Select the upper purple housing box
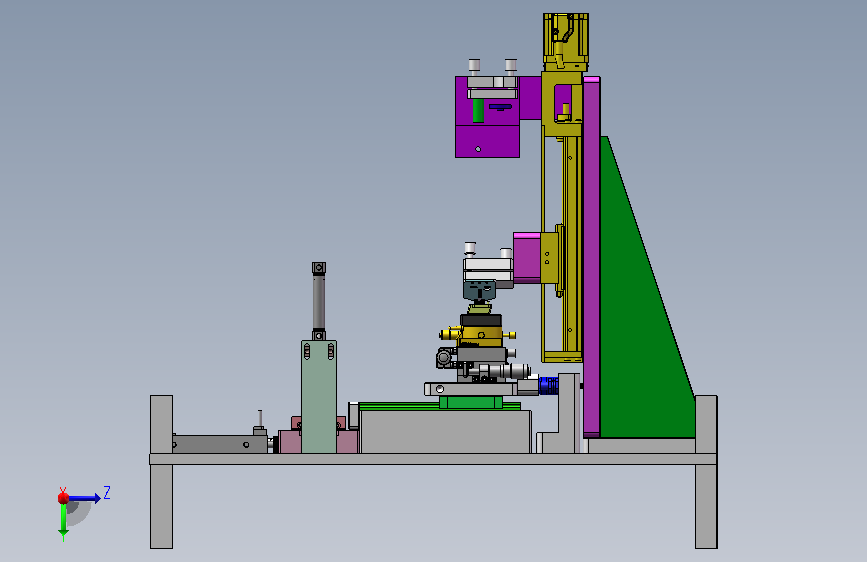This screenshot has height=562, width=867. coord(488,117)
